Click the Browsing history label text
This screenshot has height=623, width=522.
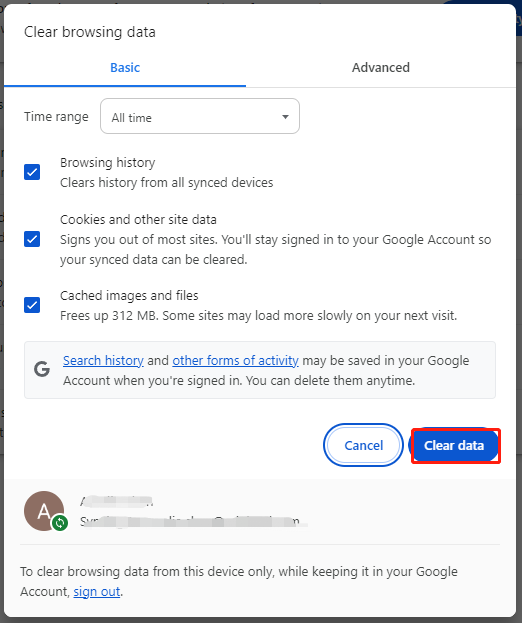click(108, 163)
